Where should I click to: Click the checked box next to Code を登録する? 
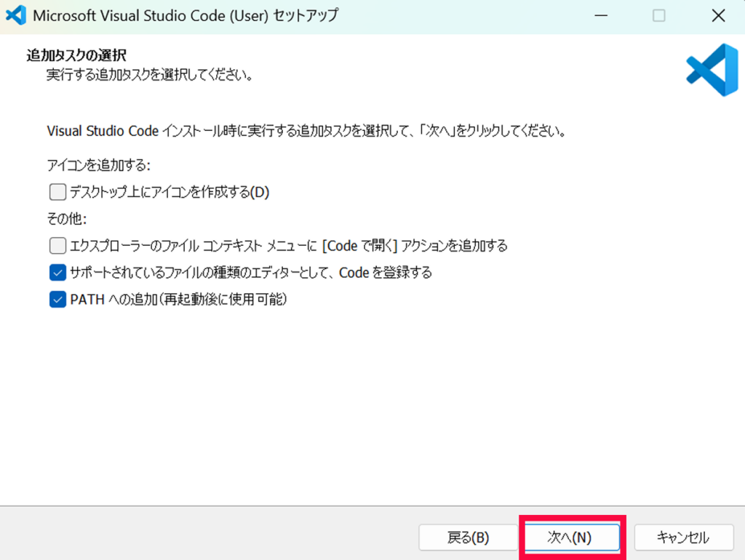57,272
